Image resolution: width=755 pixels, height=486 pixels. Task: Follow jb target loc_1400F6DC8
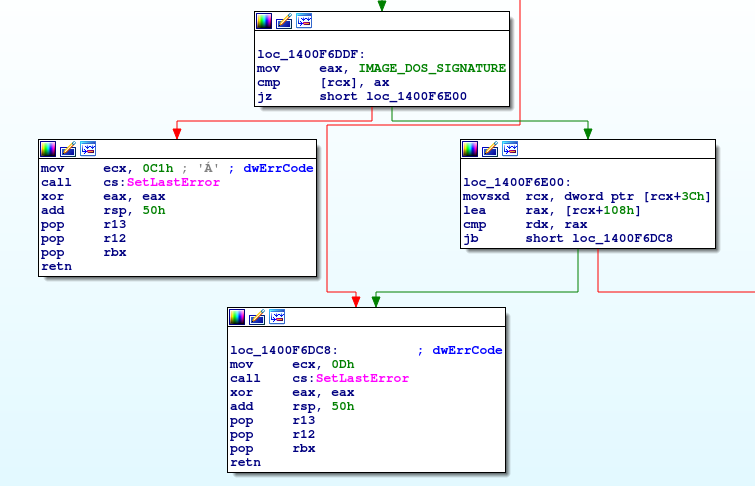click(623, 238)
